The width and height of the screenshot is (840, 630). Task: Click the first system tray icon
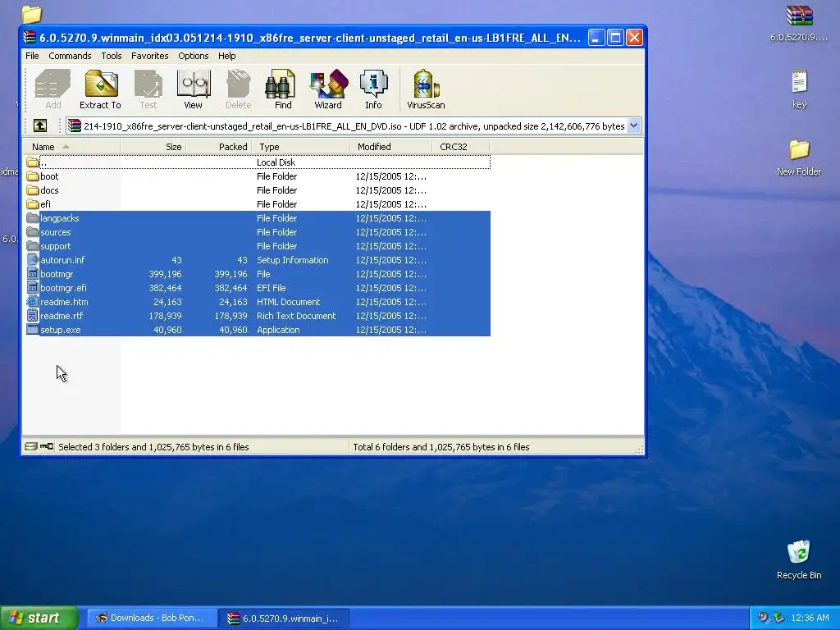coord(763,618)
